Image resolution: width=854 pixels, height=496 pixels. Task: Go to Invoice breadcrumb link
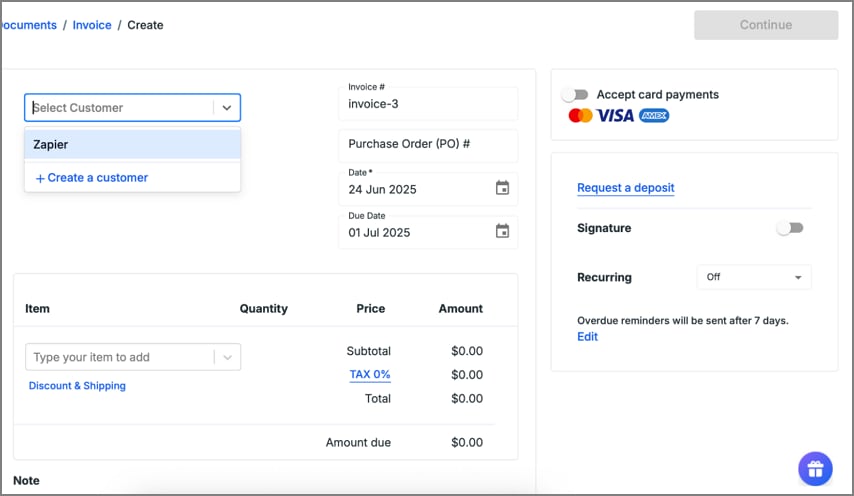(x=92, y=25)
